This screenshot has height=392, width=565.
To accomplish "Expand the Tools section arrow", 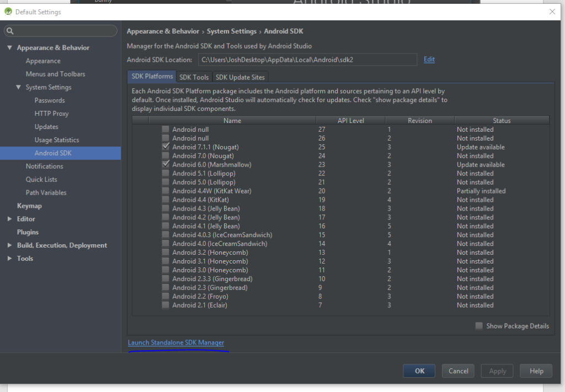I will click(x=10, y=259).
